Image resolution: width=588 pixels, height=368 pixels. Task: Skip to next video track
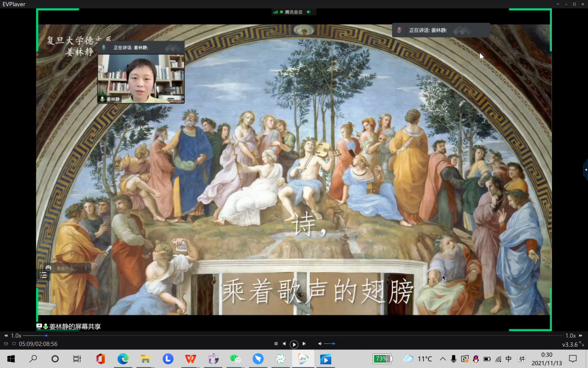tap(304, 344)
